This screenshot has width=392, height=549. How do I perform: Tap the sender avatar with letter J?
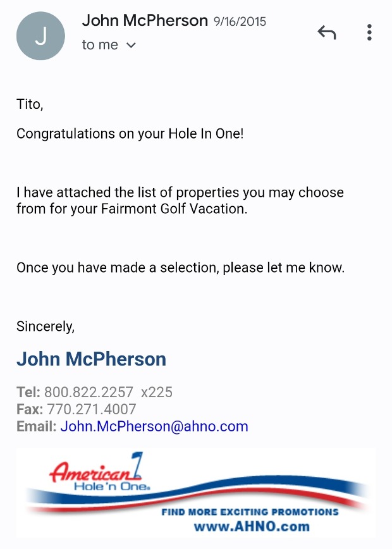pyautogui.click(x=40, y=35)
